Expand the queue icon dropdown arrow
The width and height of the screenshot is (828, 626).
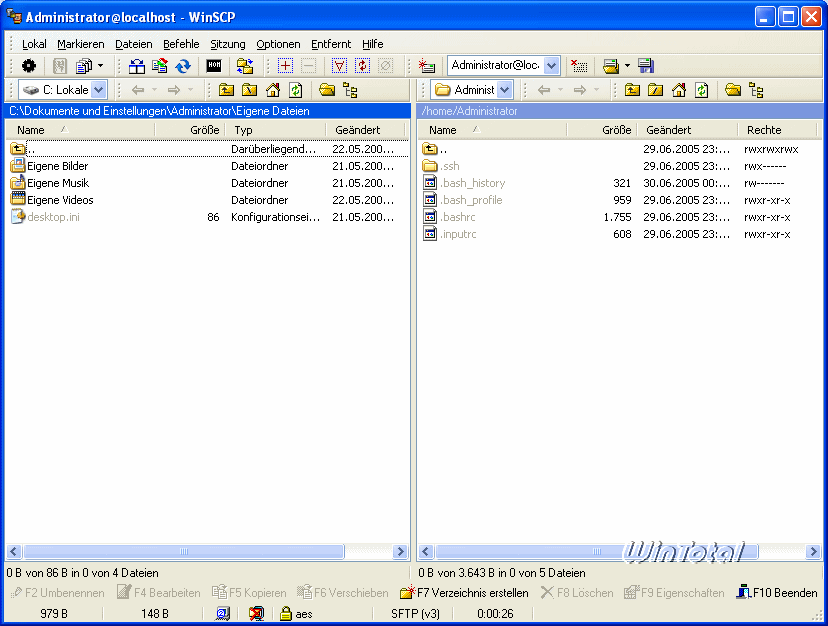point(100,66)
